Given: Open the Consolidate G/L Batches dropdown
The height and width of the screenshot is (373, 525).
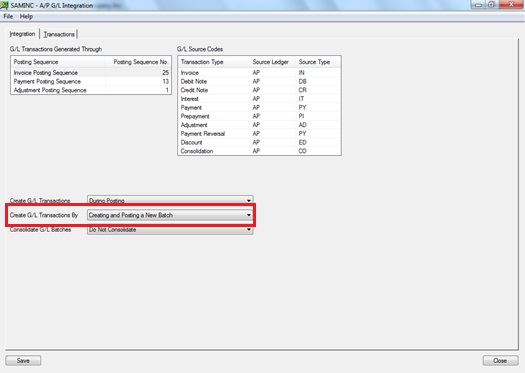Looking at the screenshot, I should coord(170,230).
